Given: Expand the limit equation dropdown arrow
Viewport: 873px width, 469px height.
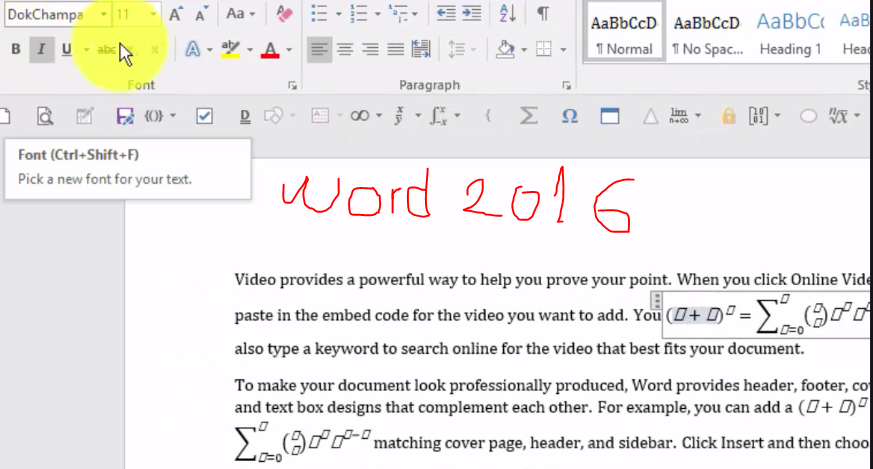Looking at the screenshot, I should [698, 116].
